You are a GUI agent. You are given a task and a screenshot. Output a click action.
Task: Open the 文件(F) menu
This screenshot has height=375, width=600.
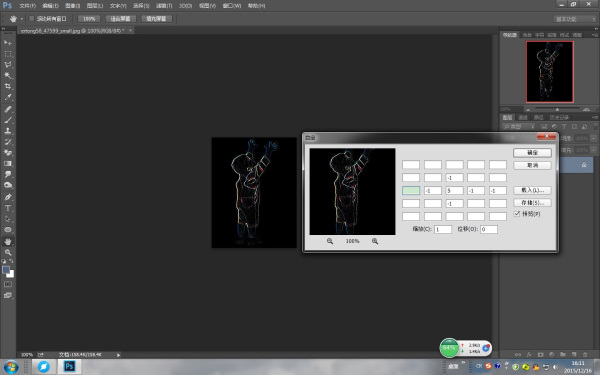click(x=27, y=6)
